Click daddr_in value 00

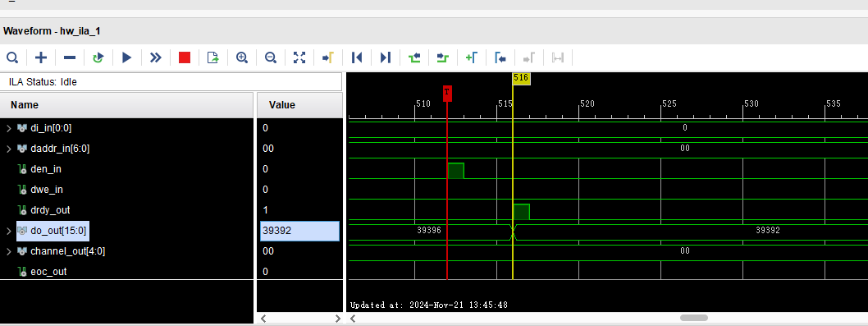268,149
